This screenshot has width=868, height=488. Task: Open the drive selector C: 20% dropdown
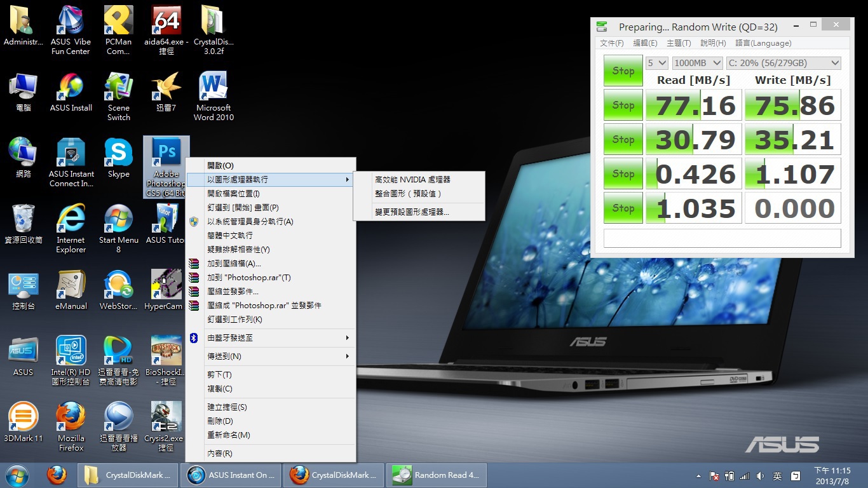coord(783,63)
